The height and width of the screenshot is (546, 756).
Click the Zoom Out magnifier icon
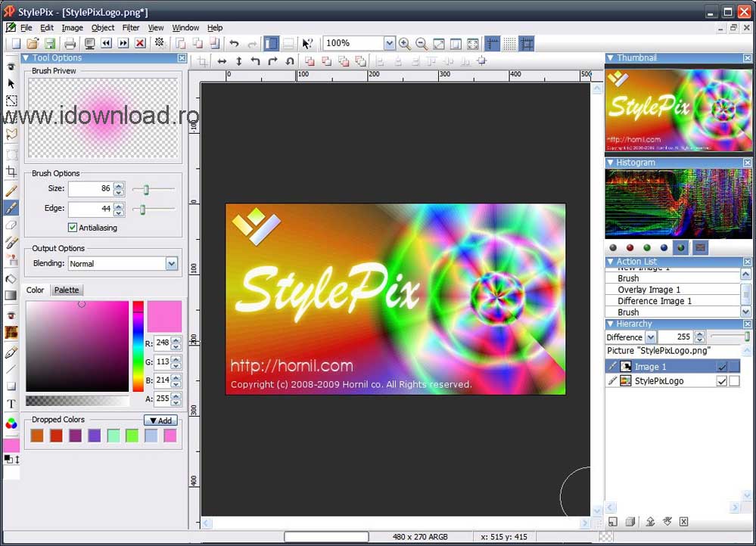click(x=422, y=44)
